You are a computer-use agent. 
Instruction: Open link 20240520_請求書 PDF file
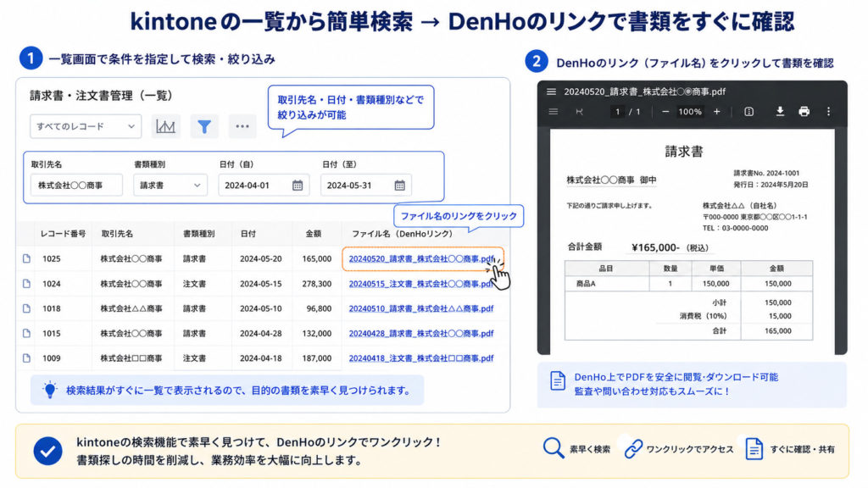click(x=421, y=258)
